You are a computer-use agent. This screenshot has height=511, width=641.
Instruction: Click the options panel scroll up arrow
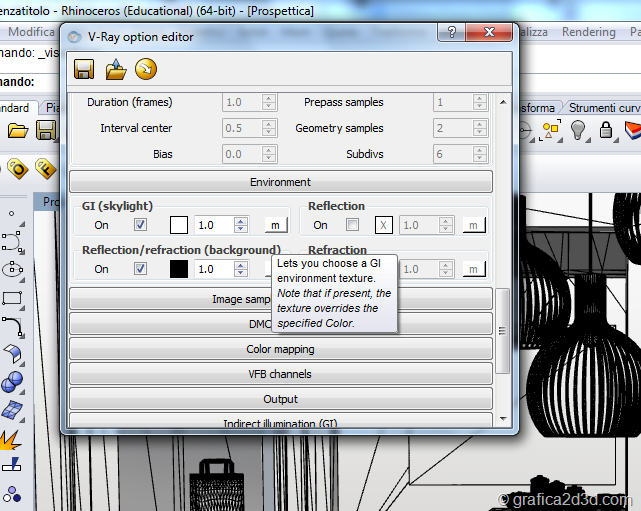tap(503, 102)
